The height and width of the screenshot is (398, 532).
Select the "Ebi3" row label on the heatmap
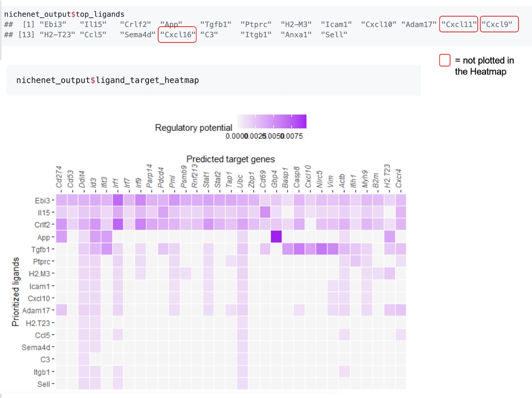pos(42,200)
